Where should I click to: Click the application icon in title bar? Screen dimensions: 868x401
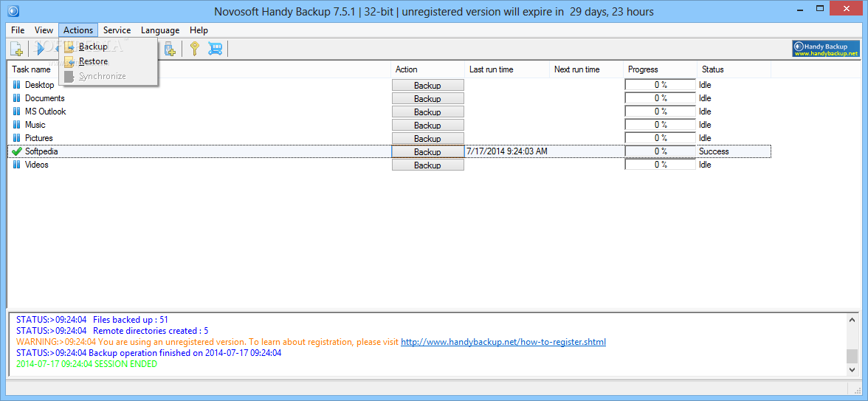14,10
